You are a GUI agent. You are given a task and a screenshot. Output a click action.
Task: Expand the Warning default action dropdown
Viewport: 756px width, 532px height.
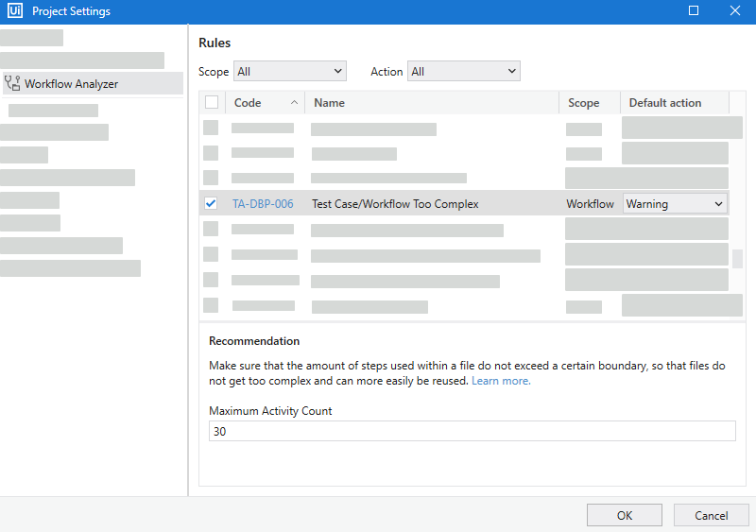pos(675,204)
